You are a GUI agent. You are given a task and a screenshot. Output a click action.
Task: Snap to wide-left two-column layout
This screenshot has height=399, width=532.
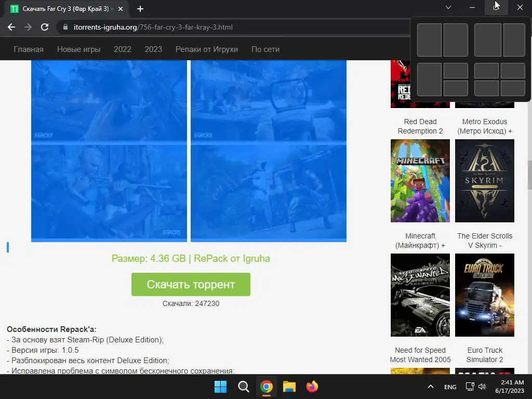pos(487,40)
